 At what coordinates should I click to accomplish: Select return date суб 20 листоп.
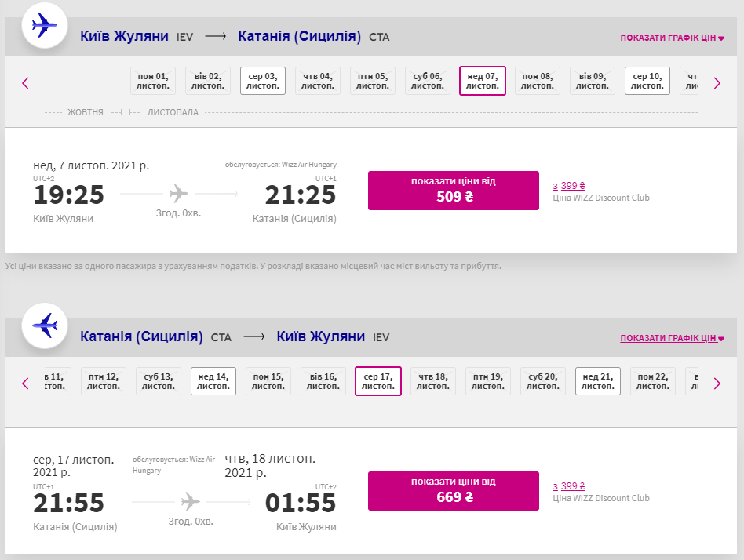[542, 381]
